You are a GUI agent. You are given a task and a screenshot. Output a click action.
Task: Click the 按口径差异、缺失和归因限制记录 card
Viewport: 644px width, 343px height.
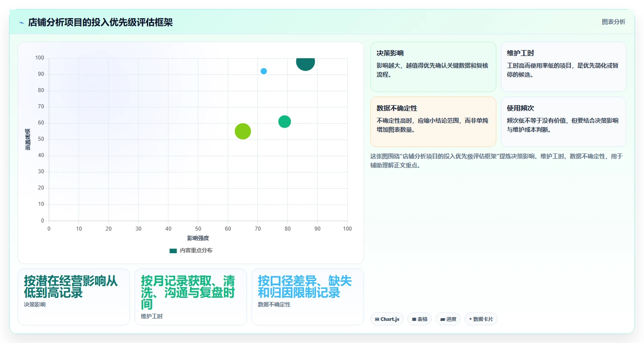pos(308,297)
